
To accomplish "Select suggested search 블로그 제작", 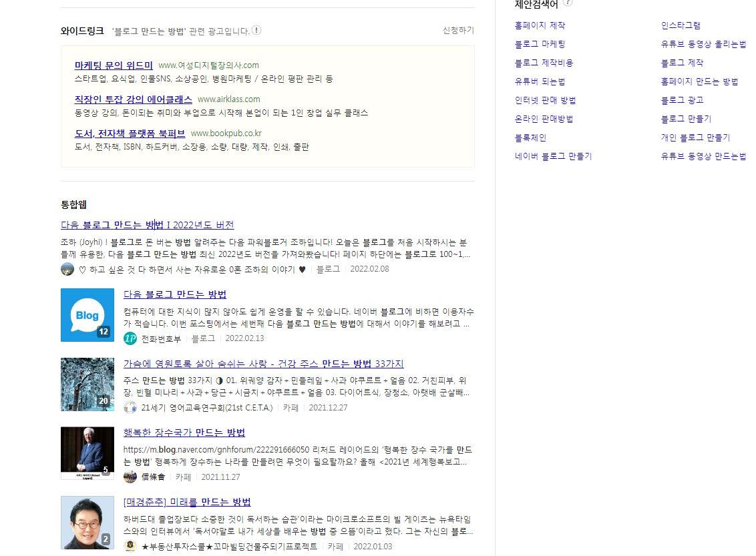I will pyautogui.click(x=683, y=63).
